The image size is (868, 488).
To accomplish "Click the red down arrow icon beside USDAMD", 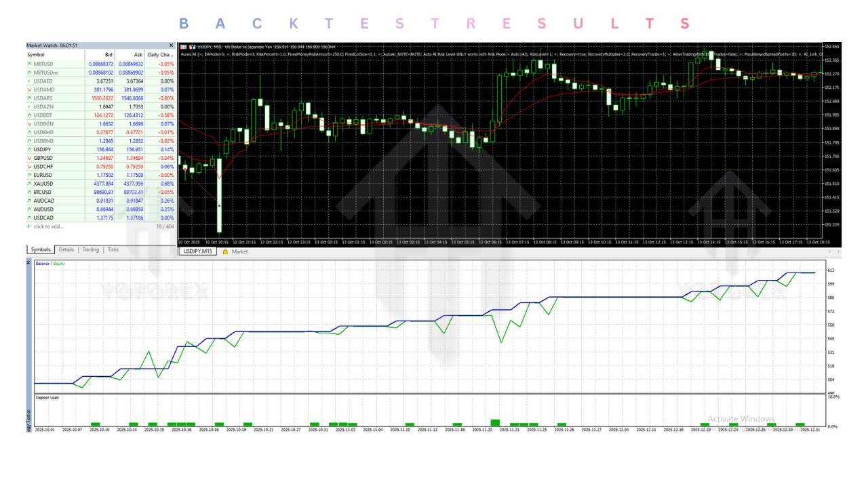I will [29, 89].
